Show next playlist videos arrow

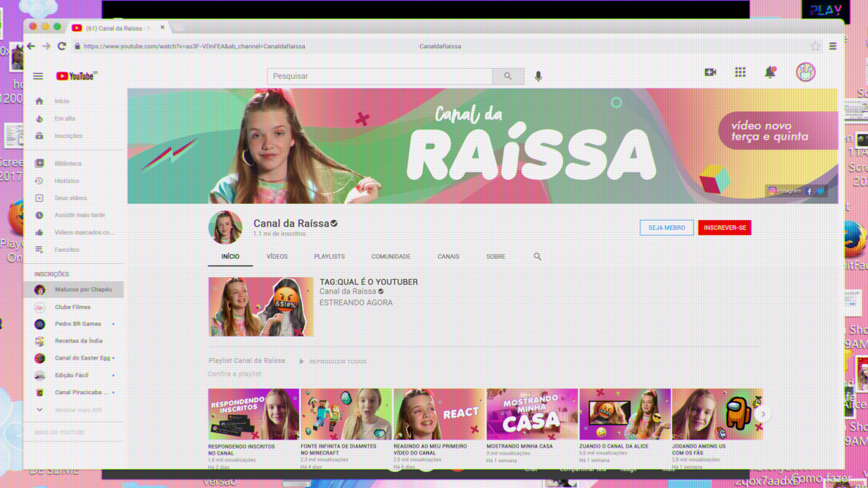coord(763,414)
